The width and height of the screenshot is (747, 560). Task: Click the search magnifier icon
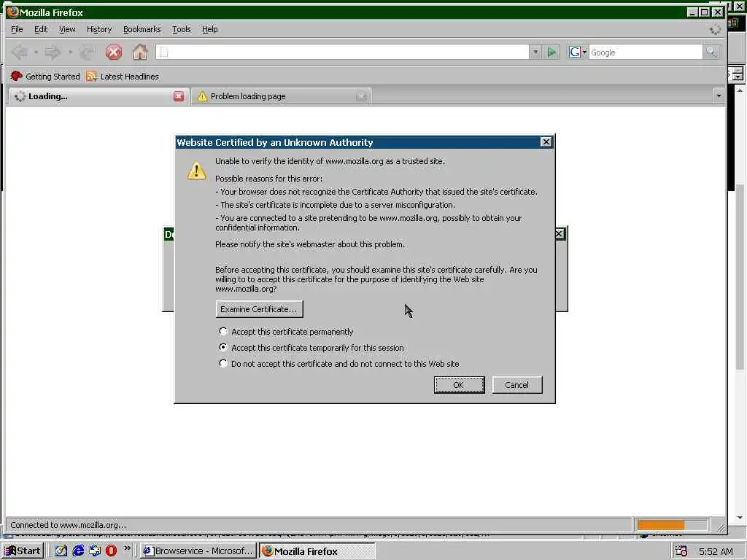coord(711,52)
